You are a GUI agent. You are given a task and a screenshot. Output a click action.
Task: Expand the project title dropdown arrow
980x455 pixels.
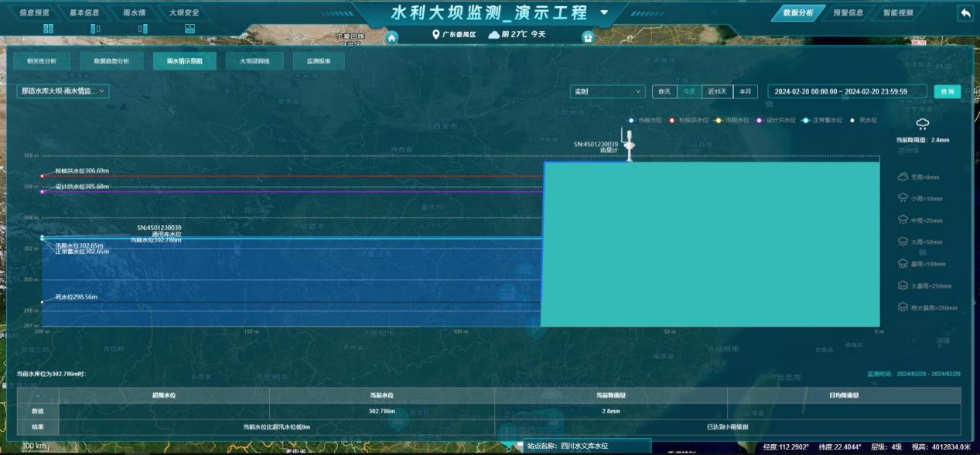pyautogui.click(x=604, y=13)
